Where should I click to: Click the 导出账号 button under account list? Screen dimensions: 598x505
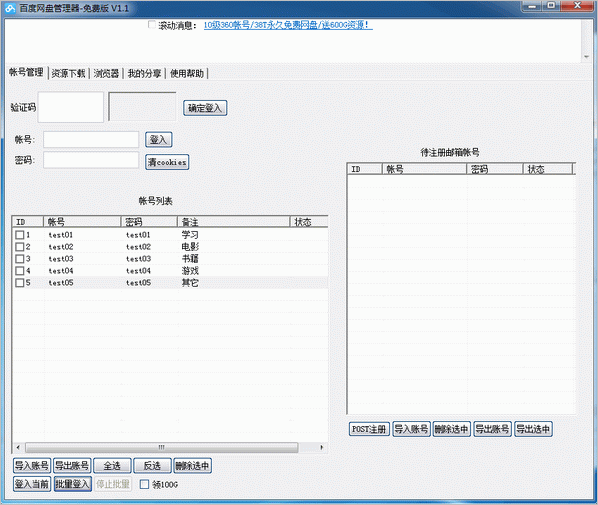coord(72,466)
